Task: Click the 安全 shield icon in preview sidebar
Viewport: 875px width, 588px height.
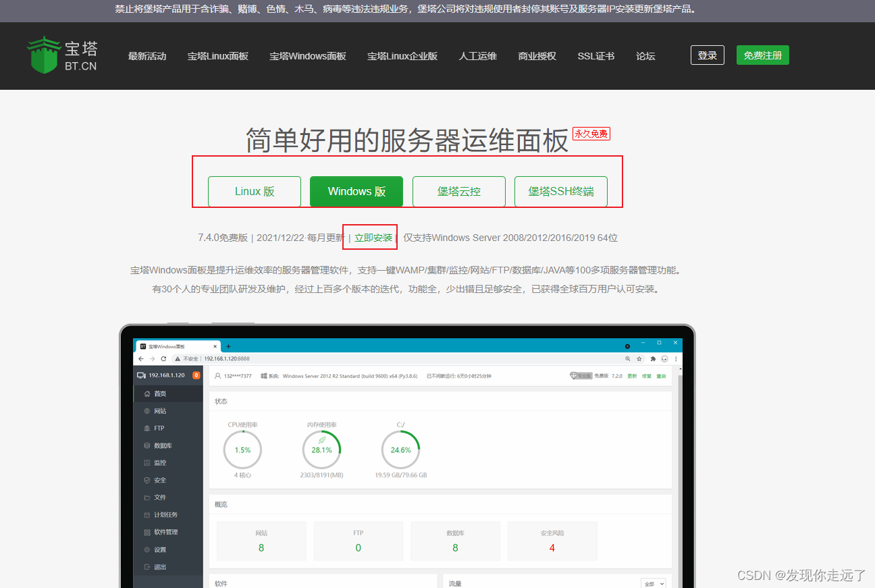Action: click(x=147, y=480)
